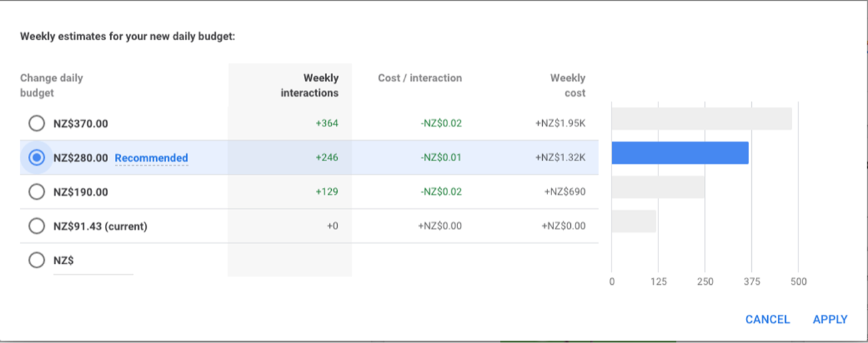Click the +NZ$1.95K weekly cost value

pyautogui.click(x=560, y=124)
